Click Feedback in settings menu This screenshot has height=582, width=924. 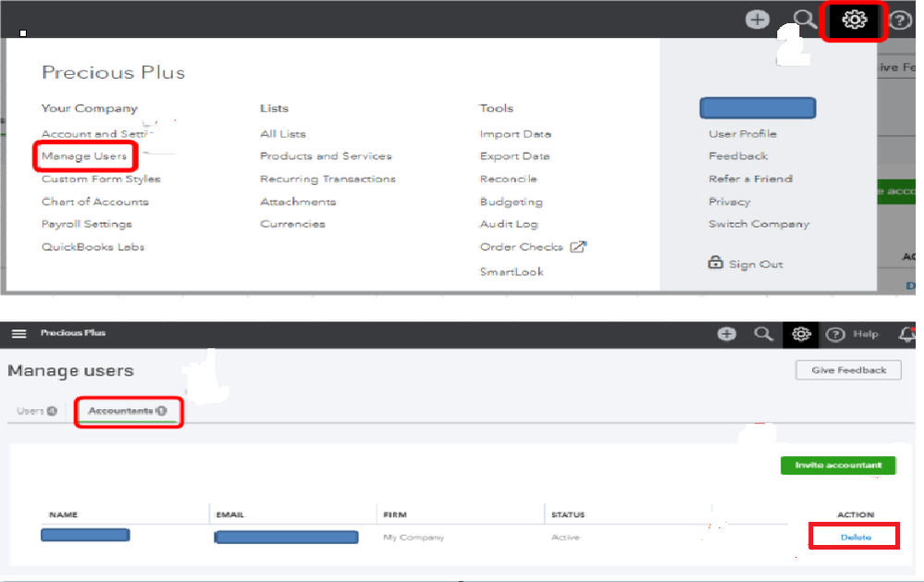[738, 156]
